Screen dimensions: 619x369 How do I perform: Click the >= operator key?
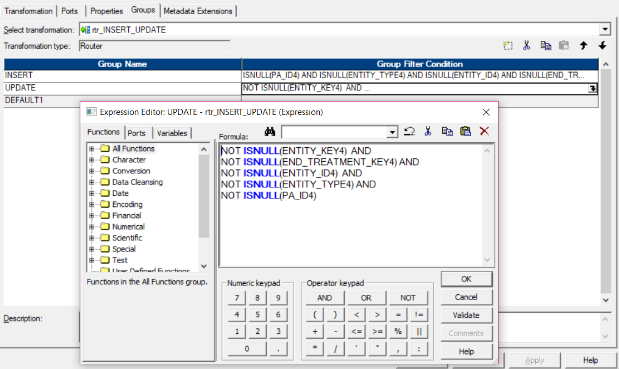pyautogui.click(x=377, y=332)
